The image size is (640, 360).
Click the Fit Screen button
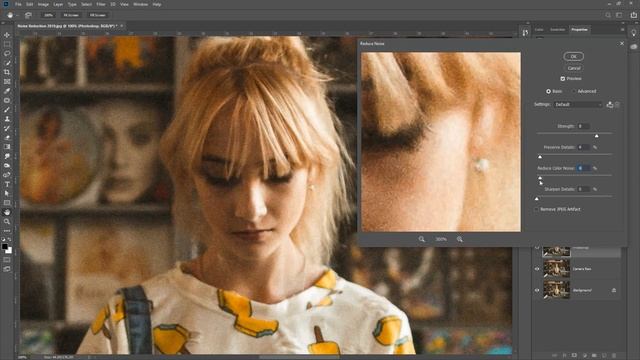coord(71,15)
